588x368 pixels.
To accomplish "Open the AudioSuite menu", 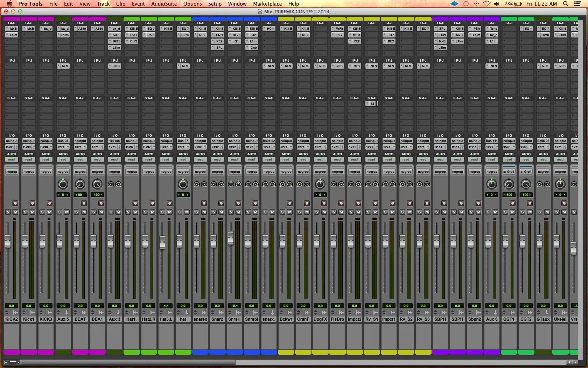I will [x=164, y=4].
